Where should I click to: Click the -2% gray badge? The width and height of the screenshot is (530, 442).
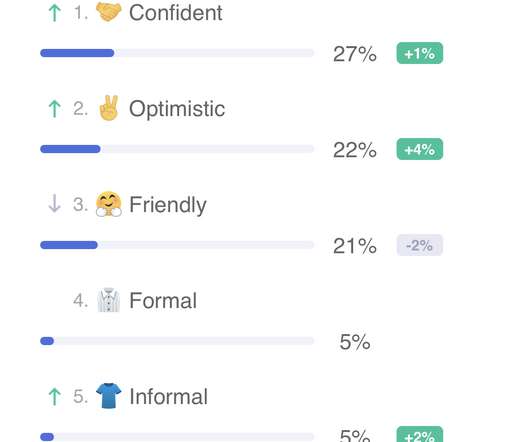[x=419, y=245]
